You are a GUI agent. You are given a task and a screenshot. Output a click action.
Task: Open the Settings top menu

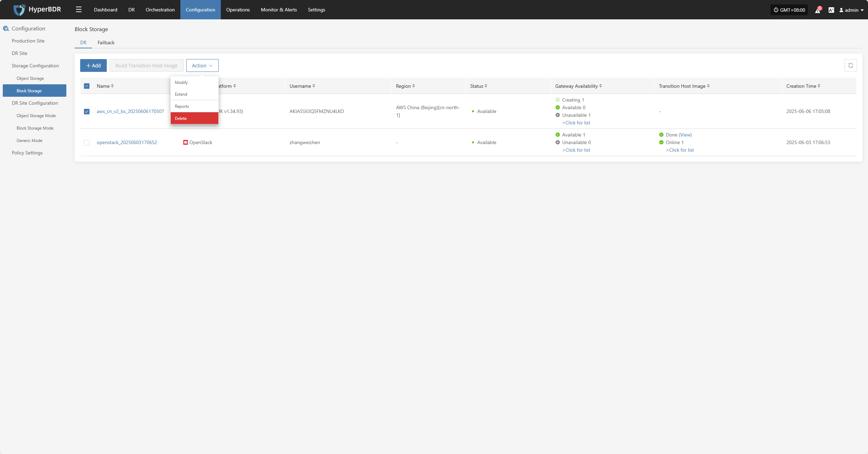pos(316,10)
